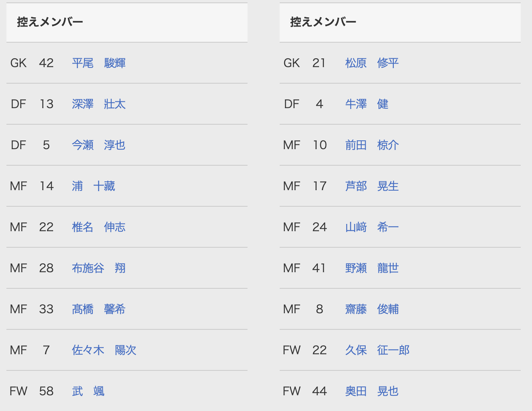The width and height of the screenshot is (532, 411).
Task: Open 野瀬 龍世 player page
Action: [x=372, y=268]
